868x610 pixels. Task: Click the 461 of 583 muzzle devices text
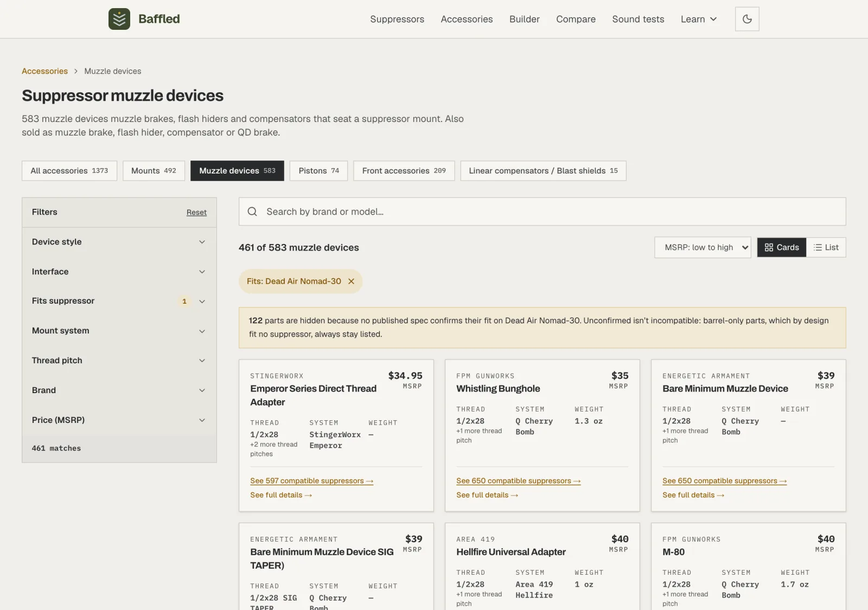pos(299,247)
